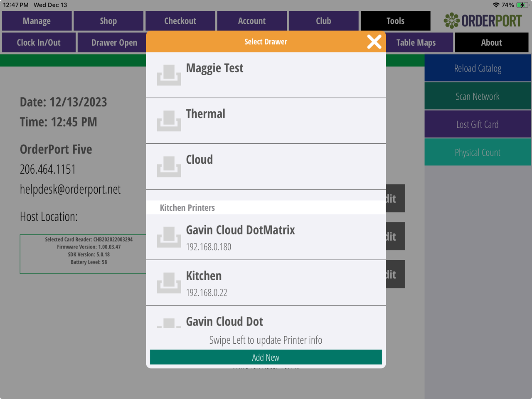This screenshot has height=399, width=532.
Task: Click Clock In/Out button
Action: 39,42
